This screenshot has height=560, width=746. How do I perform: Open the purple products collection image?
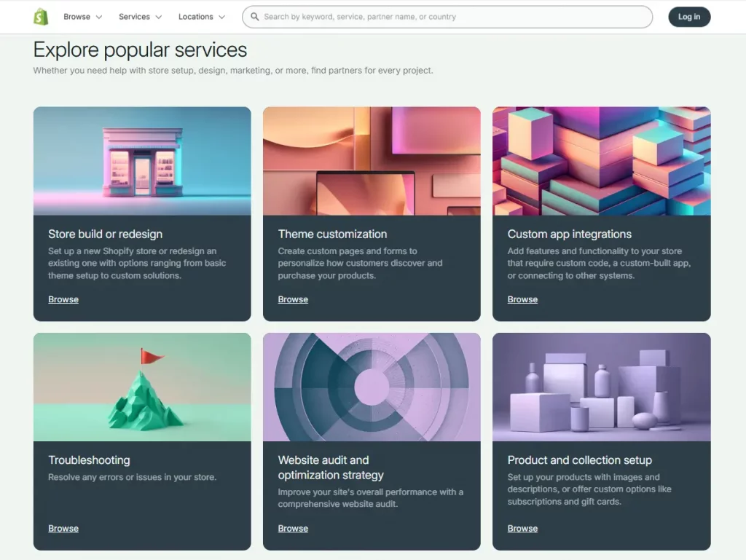pos(601,387)
